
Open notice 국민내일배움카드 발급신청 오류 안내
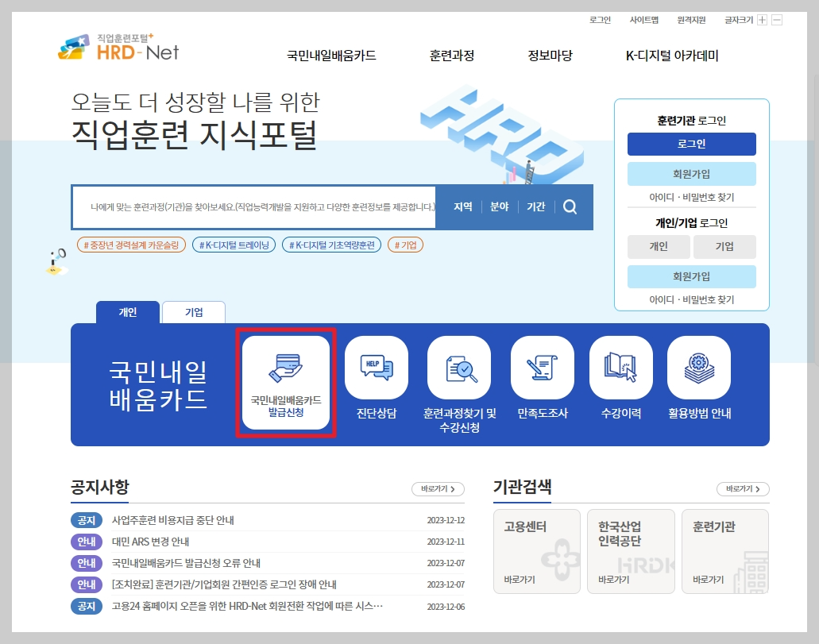186,563
